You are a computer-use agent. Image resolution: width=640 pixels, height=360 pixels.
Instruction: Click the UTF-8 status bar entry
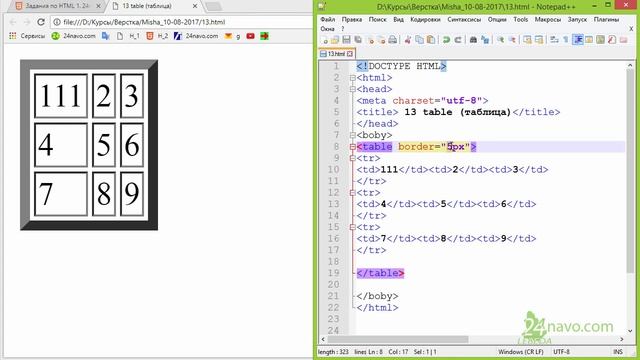[562, 351]
